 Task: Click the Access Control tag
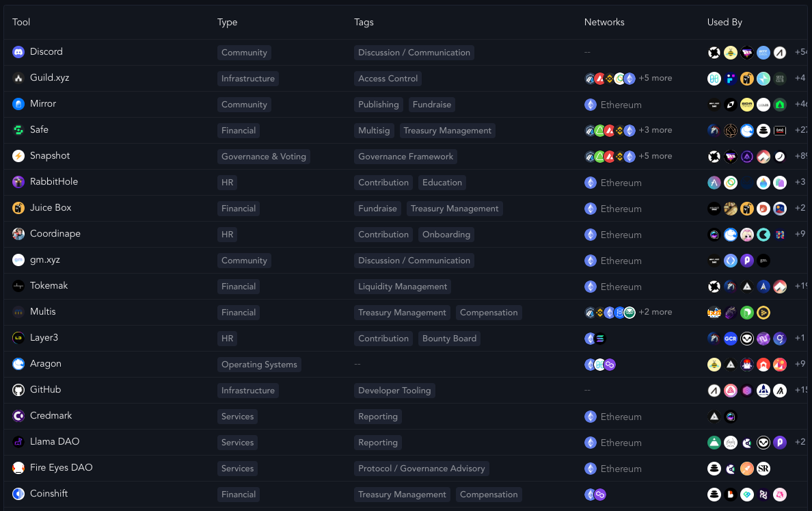[x=388, y=79]
